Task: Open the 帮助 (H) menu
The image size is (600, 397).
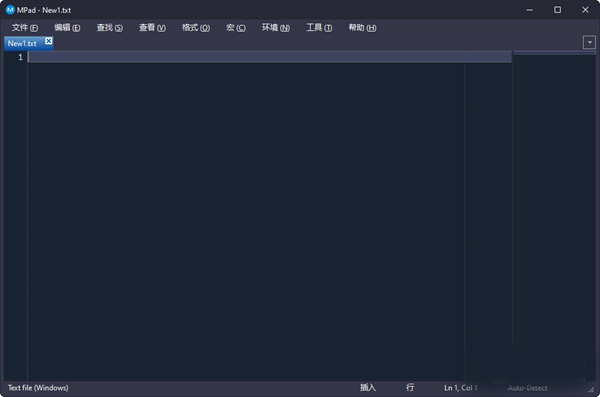Action: point(362,28)
